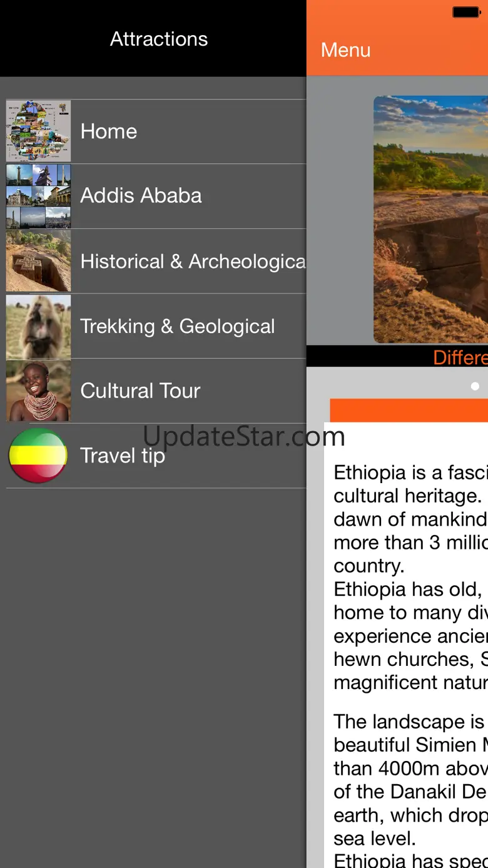Image resolution: width=488 pixels, height=868 pixels.
Task: Tap the orange banner above the article
Action: (x=409, y=410)
